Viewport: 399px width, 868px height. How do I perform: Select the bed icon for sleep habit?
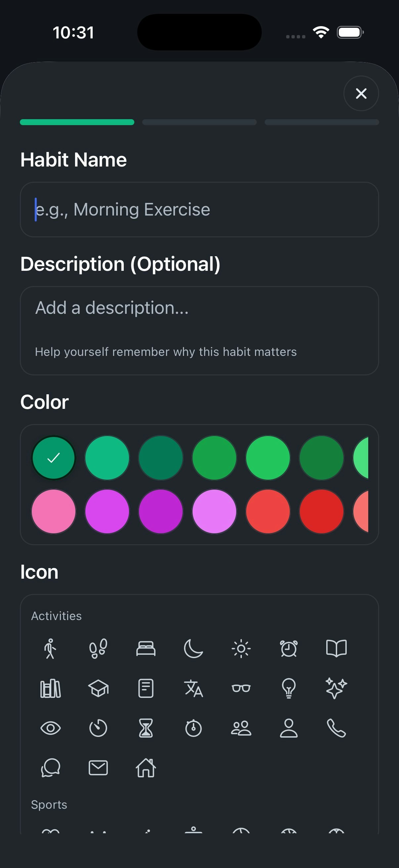point(146,649)
